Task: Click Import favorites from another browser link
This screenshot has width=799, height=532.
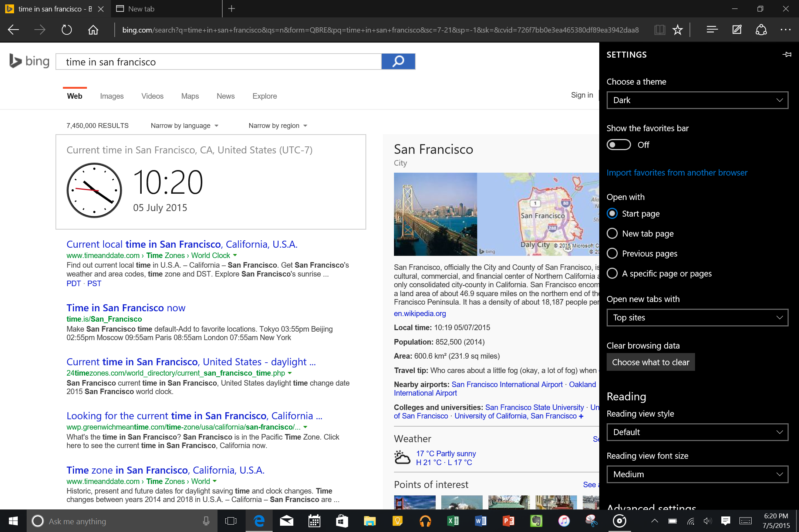Action: [x=677, y=173]
